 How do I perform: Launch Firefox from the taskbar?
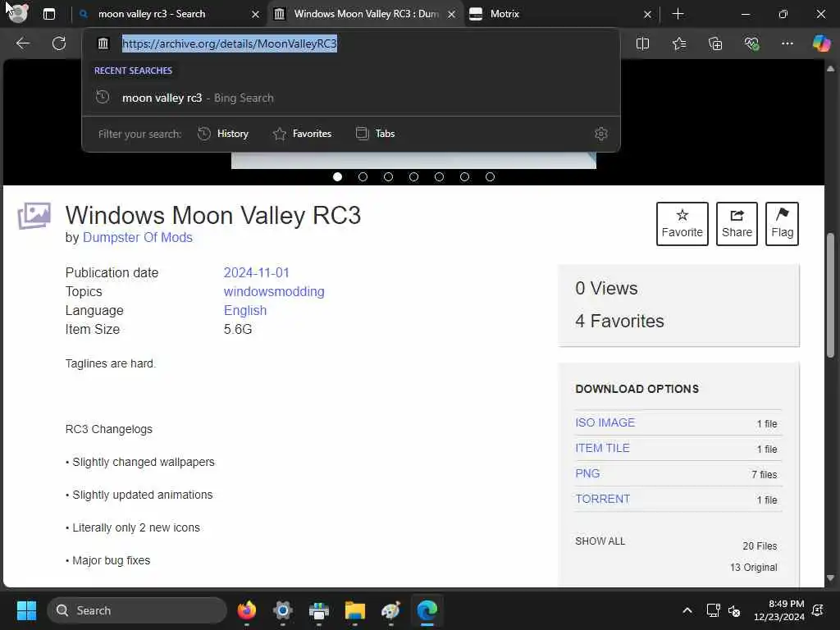(x=246, y=610)
